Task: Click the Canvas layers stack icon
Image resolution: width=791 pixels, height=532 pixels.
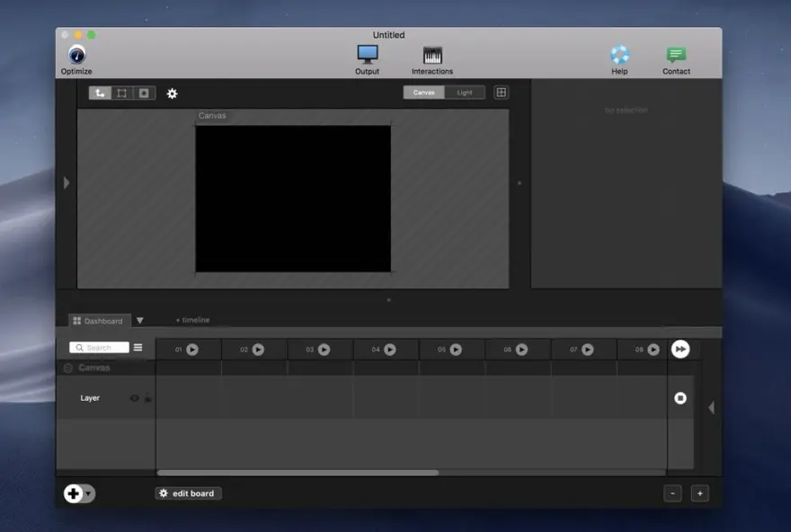Action: click(68, 368)
